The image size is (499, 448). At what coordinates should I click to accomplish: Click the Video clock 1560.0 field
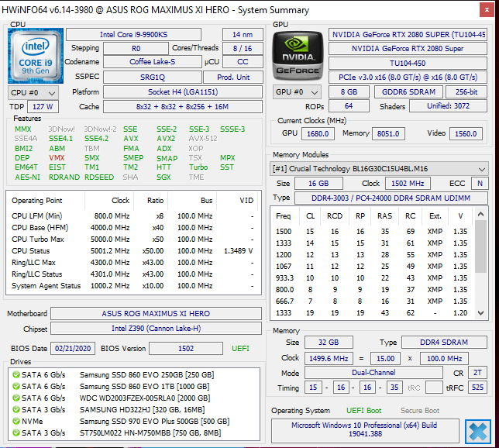[466, 133]
